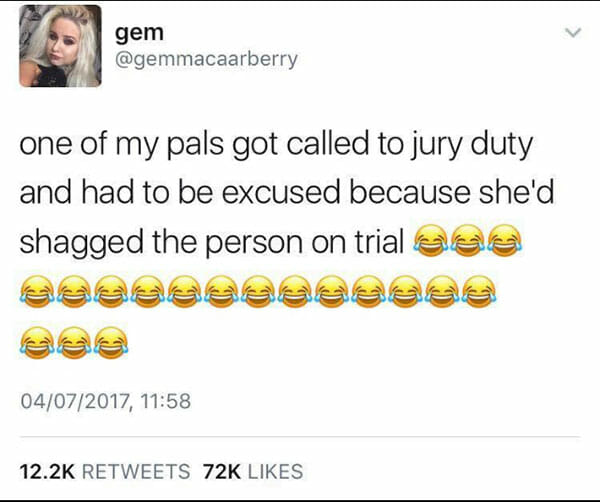
Task: Click the 11:58 time stamp
Action: coord(165,401)
